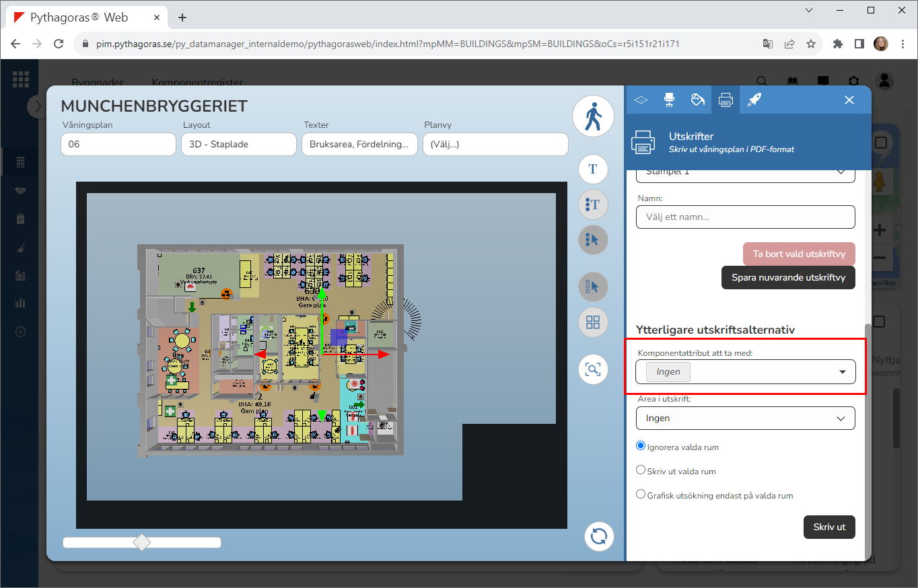Click the zoom-to-selection magnifier icon

(x=593, y=369)
